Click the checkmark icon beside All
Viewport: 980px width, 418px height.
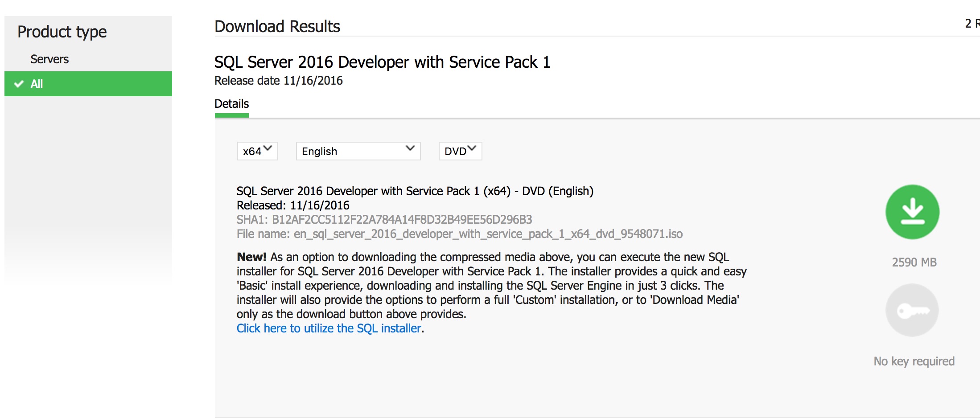tap(19, 84)
